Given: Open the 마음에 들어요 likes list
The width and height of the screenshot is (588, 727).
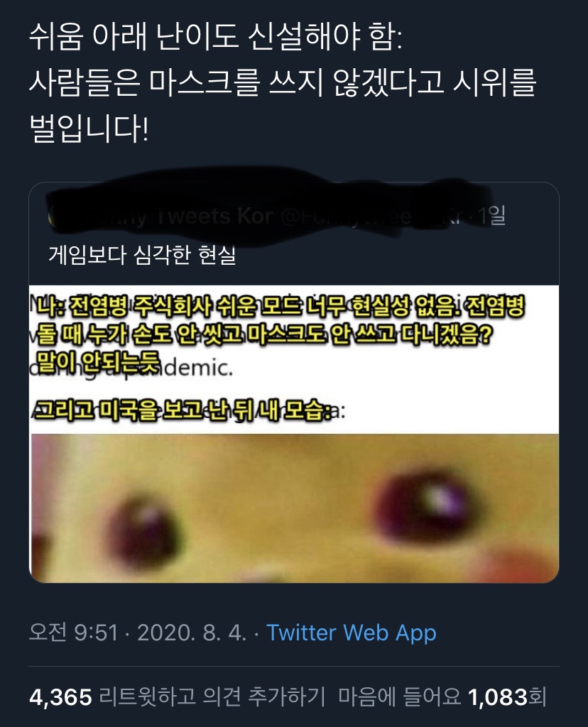Looking at the screenshot, I should (399, 696).
